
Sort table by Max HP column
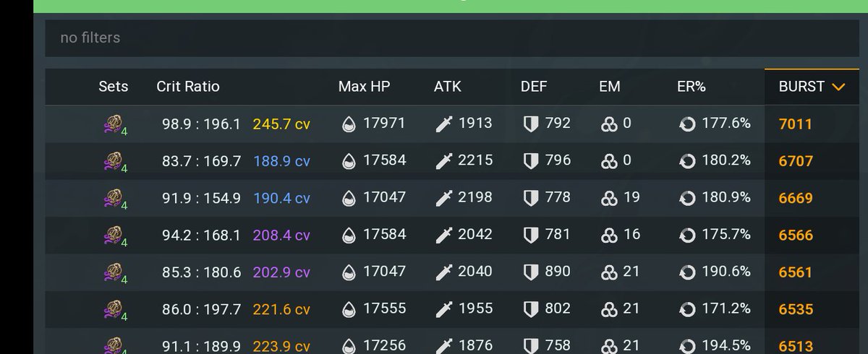tap(365, 87)
